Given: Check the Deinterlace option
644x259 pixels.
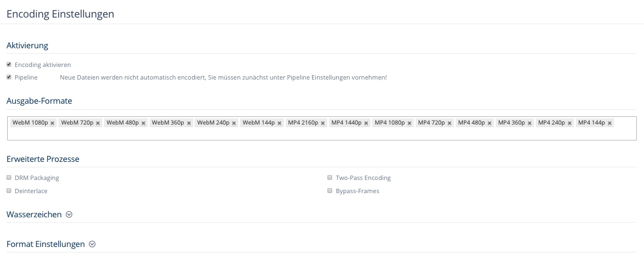Looking at the screenshot, I should pyautogui.click(x=9, y=191).
